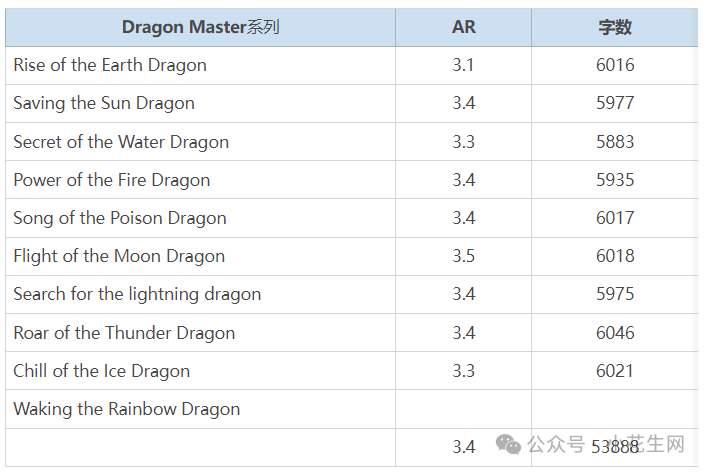Viewport: 707px width, 472px height.
Task: Select "Saving the Sun Dragon" row title
Action: click(104, 103)
